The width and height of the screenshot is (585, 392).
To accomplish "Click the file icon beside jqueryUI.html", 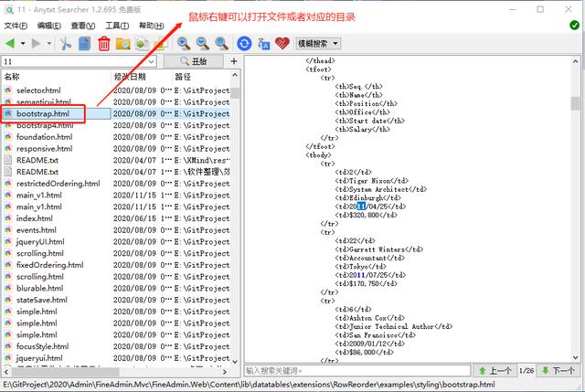I will [8, 242].
